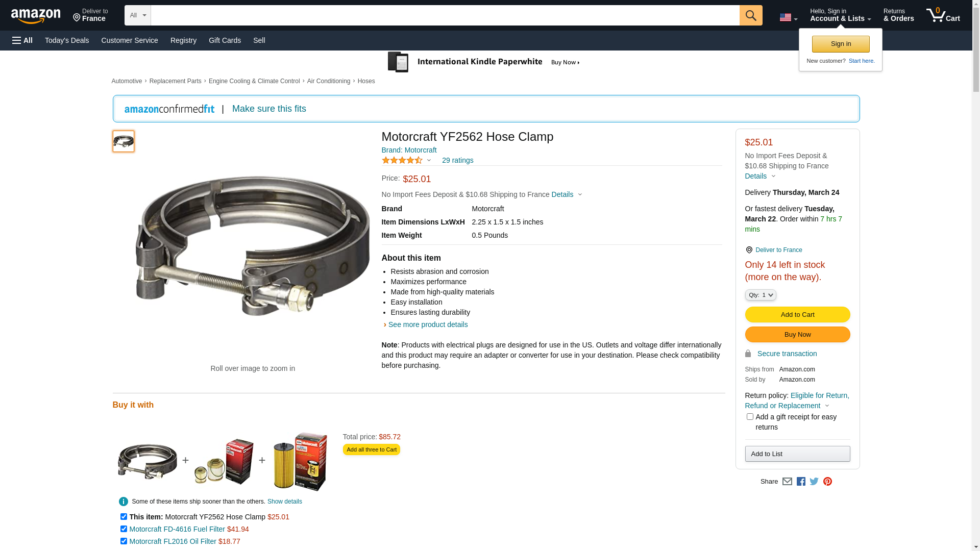Click the Buy Now button

click(x=797, y=335)
